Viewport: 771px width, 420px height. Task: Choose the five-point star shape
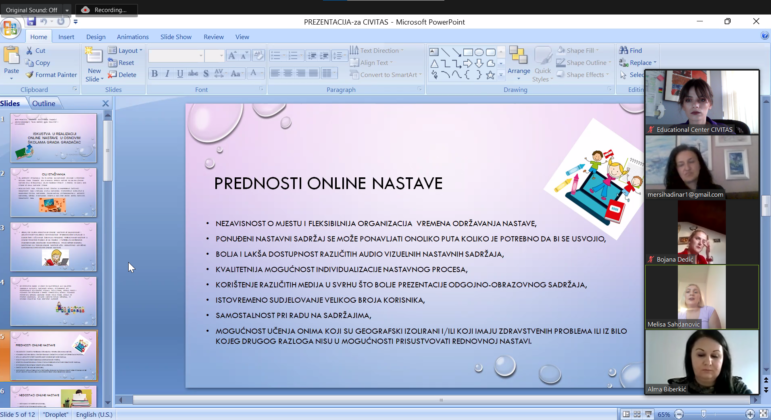(490, 75)
